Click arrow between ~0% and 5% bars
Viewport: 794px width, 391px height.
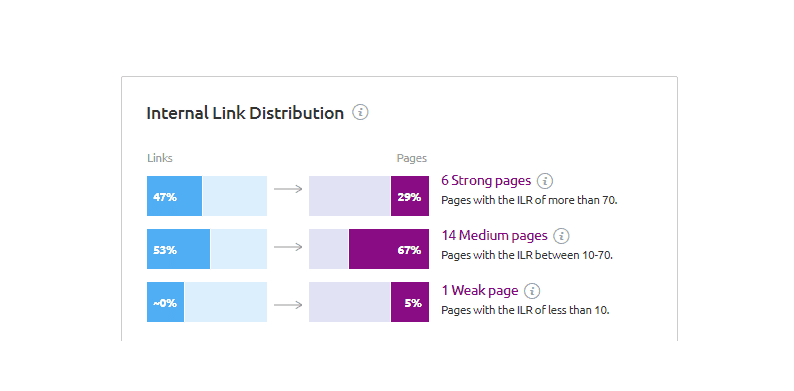[x=288, y=305]
